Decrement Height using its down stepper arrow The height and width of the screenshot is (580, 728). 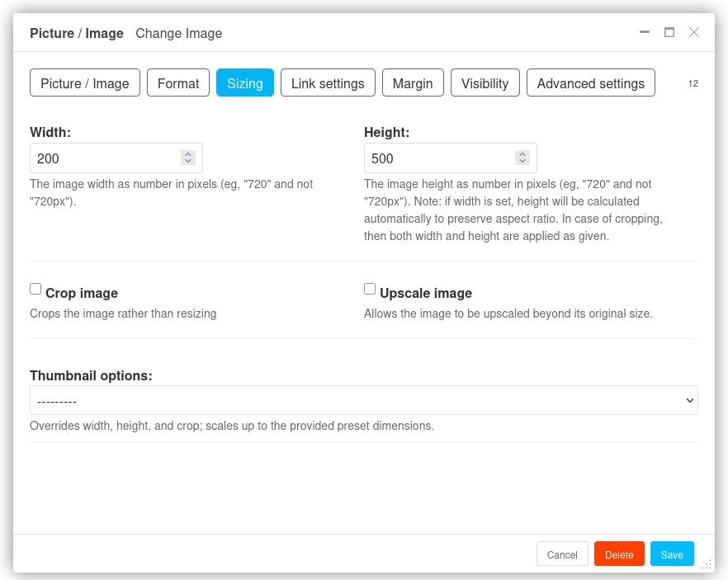(x=522, y=161)
